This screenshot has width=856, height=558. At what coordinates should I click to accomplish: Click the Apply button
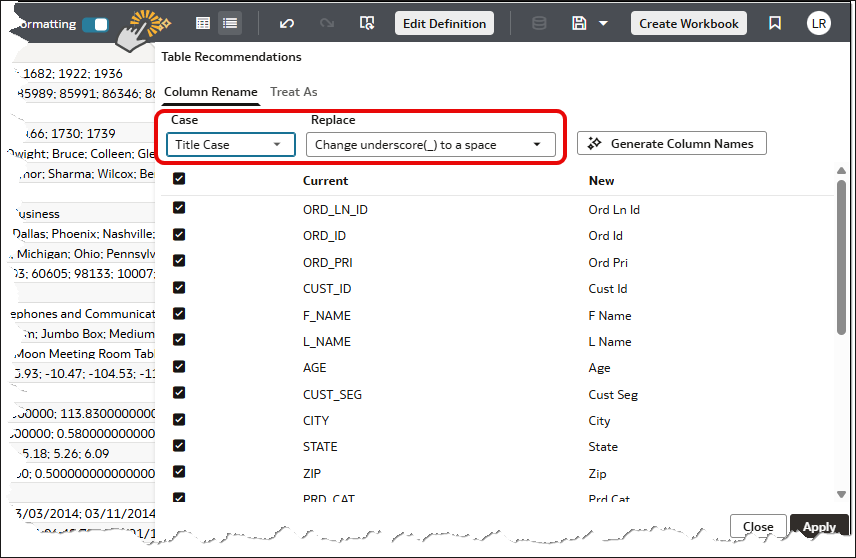coord(819,526)
